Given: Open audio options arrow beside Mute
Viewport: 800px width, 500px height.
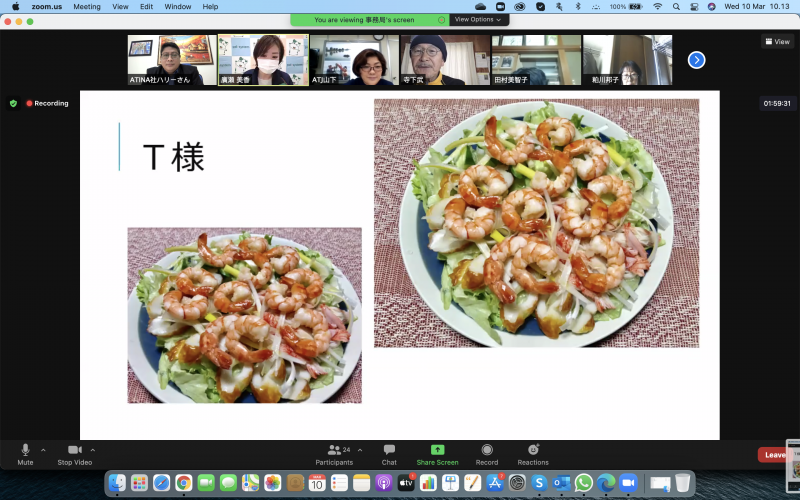Looking at the screenshot, I should (x=43, y=450).
